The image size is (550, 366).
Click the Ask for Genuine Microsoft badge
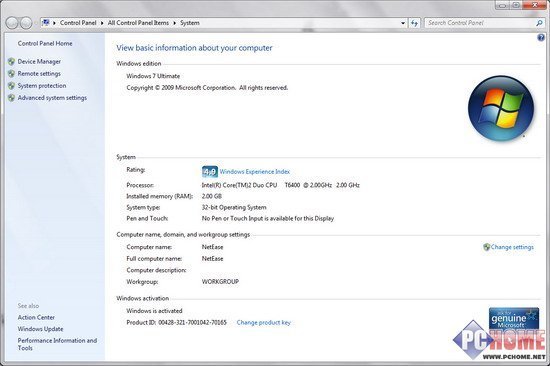(x=514, y=318)
